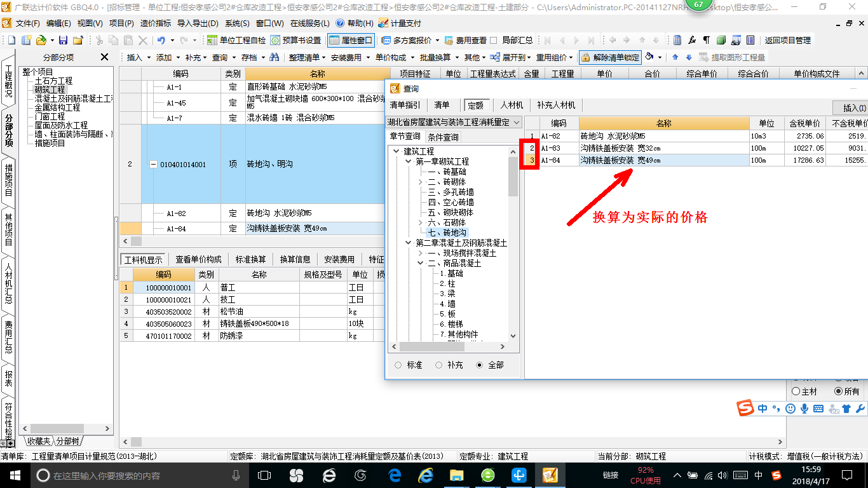This screenshot has width=868, height=488.
Task: Click the fx formula icon
Action: (x=692, y=40)
